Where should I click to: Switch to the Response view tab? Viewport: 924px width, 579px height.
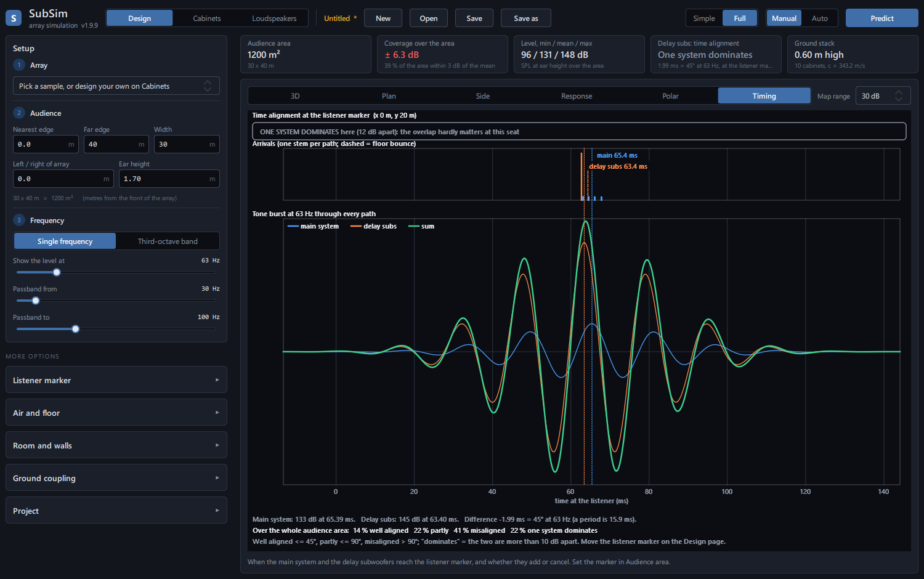577,96
